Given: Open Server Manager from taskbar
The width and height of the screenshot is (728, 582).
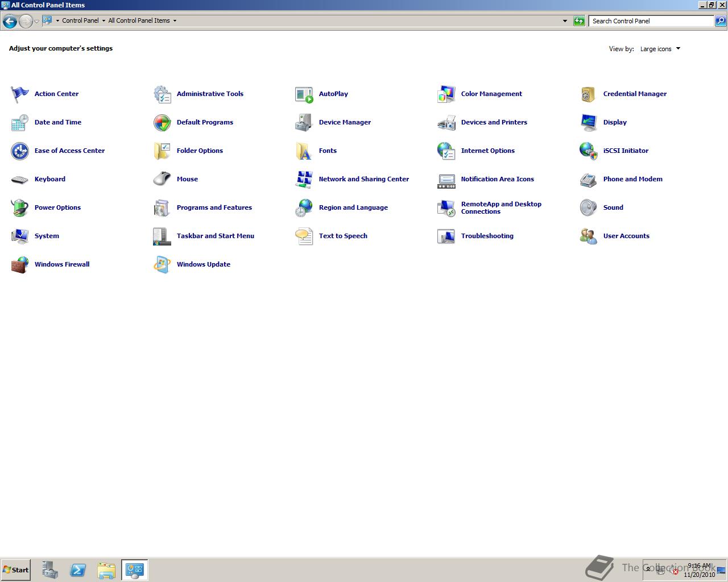Looking at the screenshot, I should pyautogui.click(x=49, y=570).
